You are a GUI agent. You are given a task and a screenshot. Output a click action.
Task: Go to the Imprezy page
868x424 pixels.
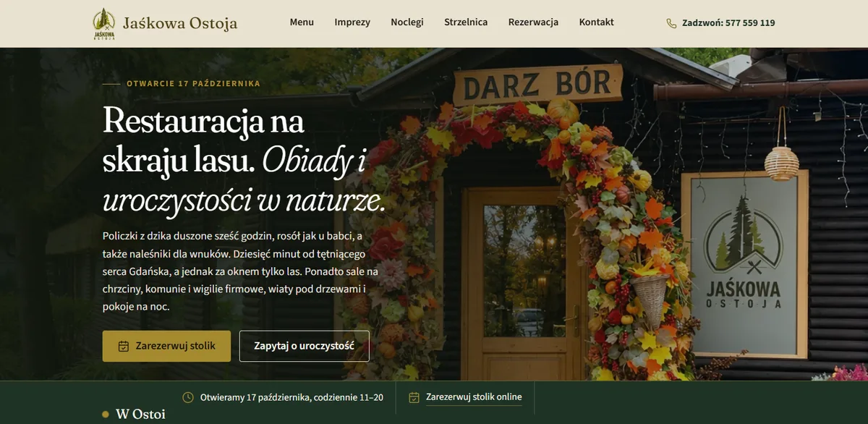point(352,22)
